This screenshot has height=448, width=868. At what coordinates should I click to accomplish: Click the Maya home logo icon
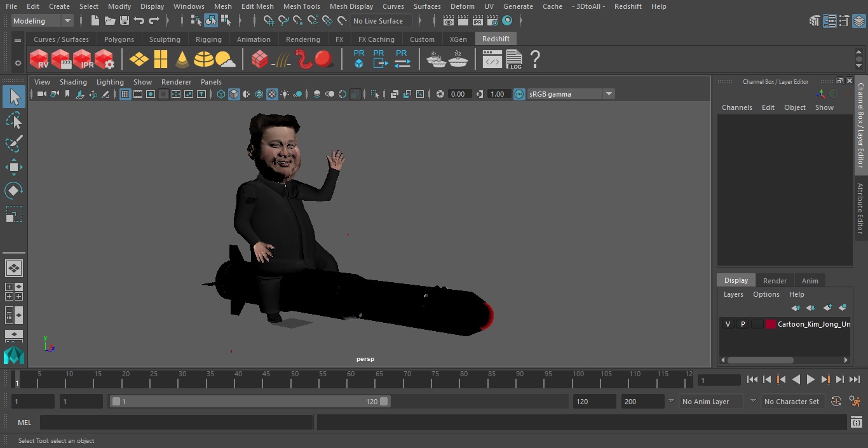coord(13,355)
